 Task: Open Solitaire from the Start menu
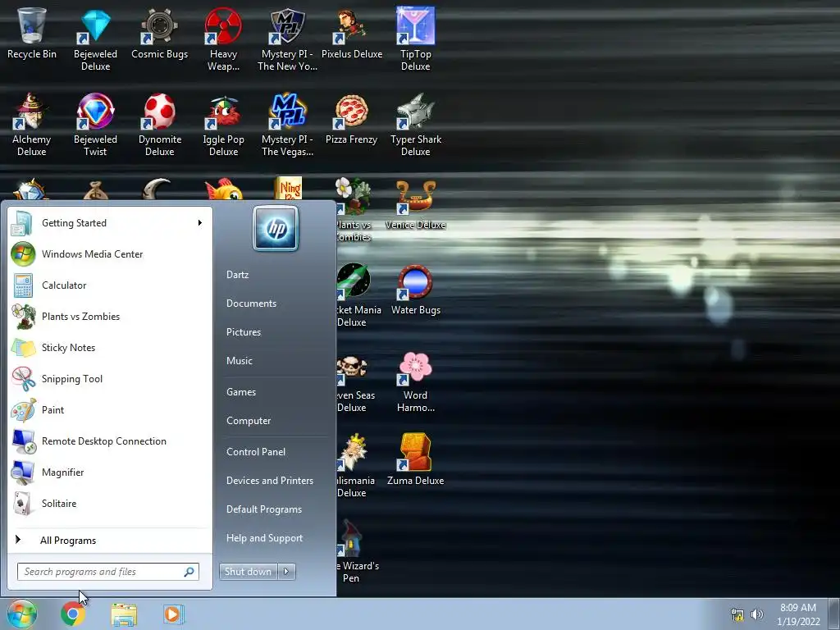[110, 503]
